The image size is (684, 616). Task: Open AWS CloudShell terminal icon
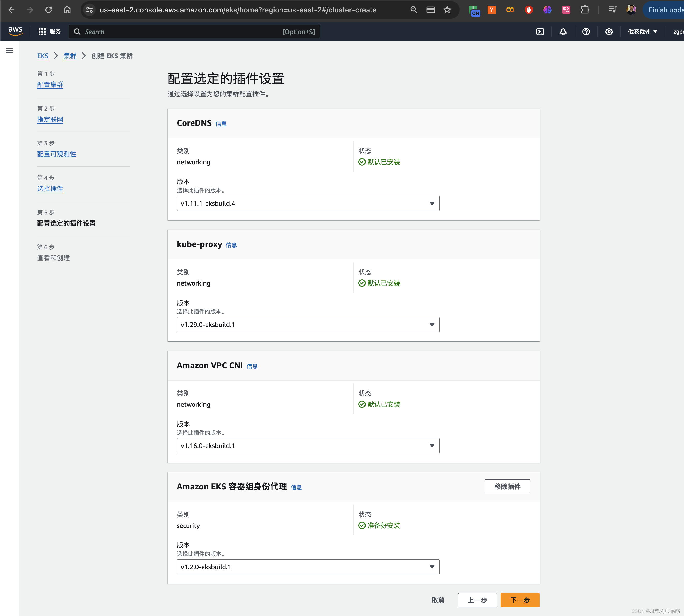tap(540, 32)
